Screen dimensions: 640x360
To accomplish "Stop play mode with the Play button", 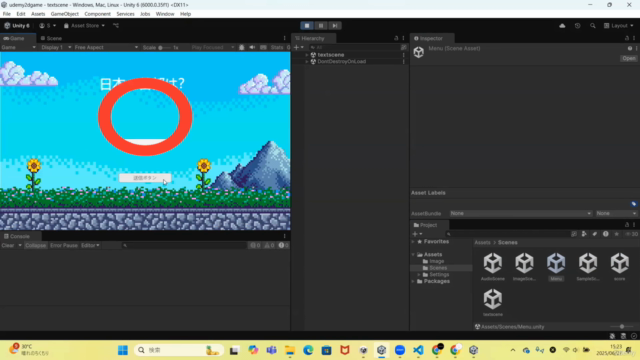I will point(307,25).
